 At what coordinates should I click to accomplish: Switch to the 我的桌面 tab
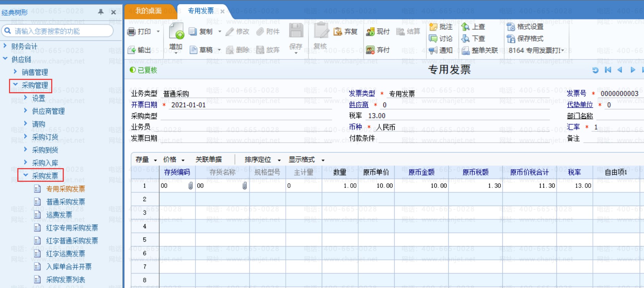[148, 11]
